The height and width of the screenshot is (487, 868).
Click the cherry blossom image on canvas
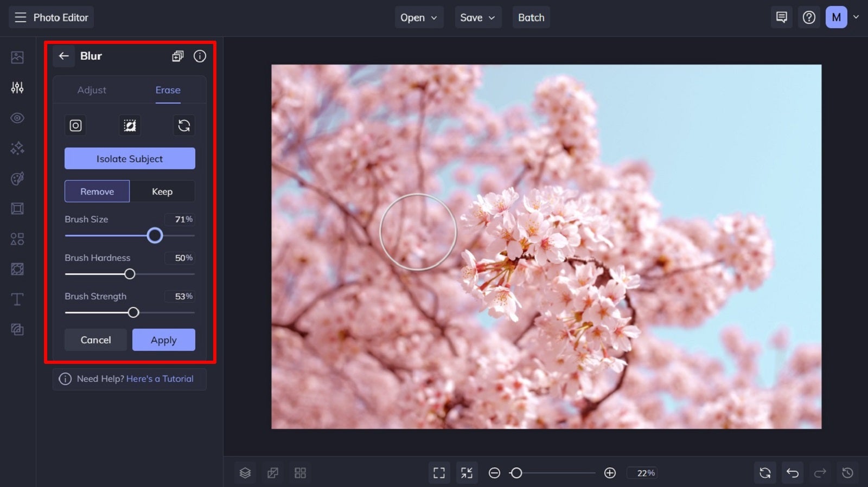pyautogui.click(x=546, y=247)
